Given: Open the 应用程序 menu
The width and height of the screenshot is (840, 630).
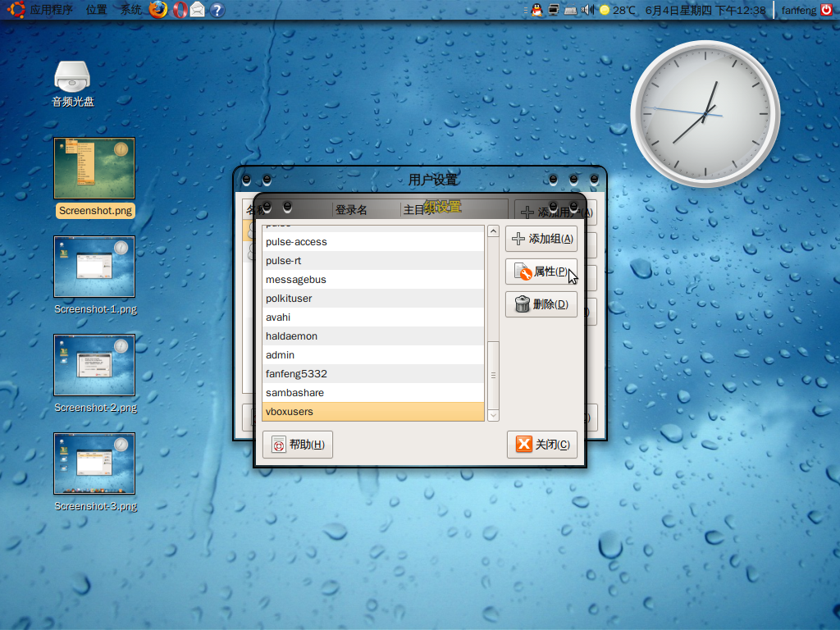Looking at the screenshot, I should click(51, 10).
